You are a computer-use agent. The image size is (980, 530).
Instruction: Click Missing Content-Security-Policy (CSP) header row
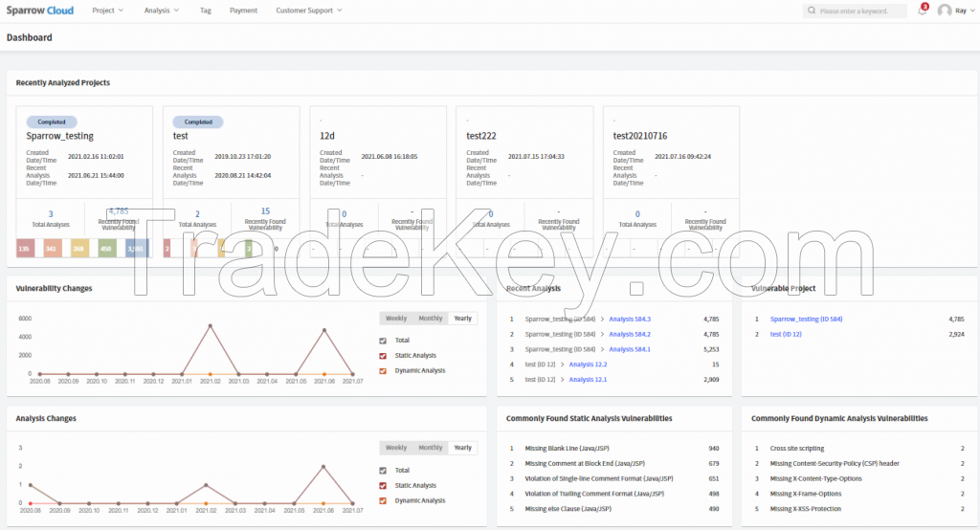point(858,464)
